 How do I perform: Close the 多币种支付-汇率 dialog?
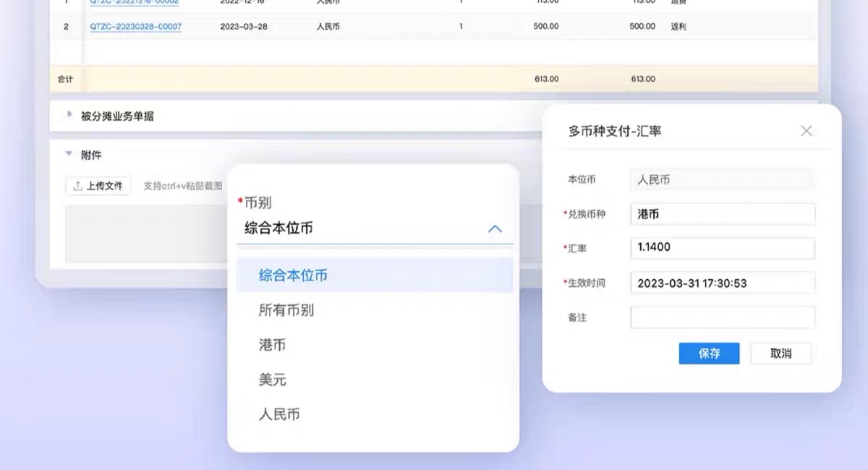tap(806, 130)
